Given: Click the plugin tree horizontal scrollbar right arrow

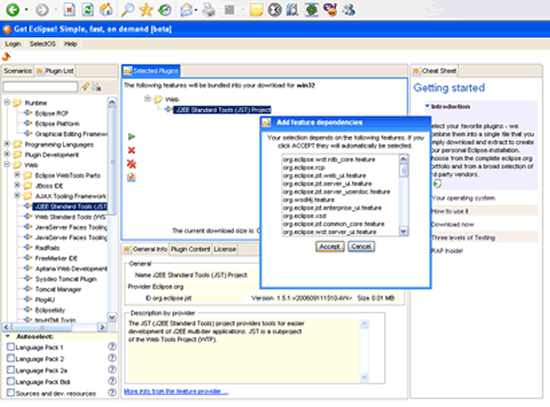Looking at the screenshot, I should point(102,327).
